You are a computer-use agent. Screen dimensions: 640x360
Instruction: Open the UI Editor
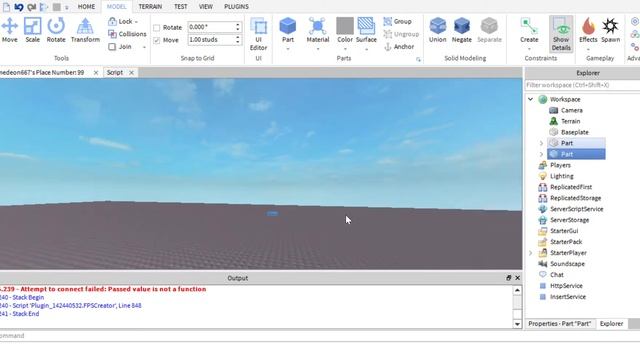pyautogui.click(x=258, y=34)
